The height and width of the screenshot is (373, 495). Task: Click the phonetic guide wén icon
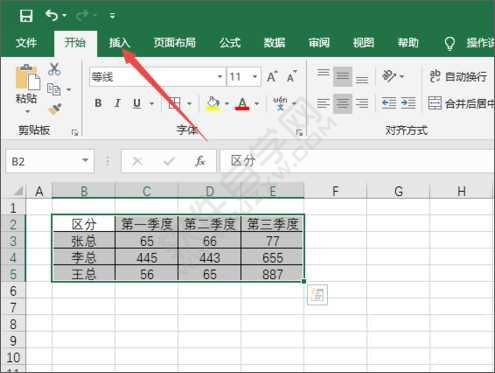(x=280, y=104)
